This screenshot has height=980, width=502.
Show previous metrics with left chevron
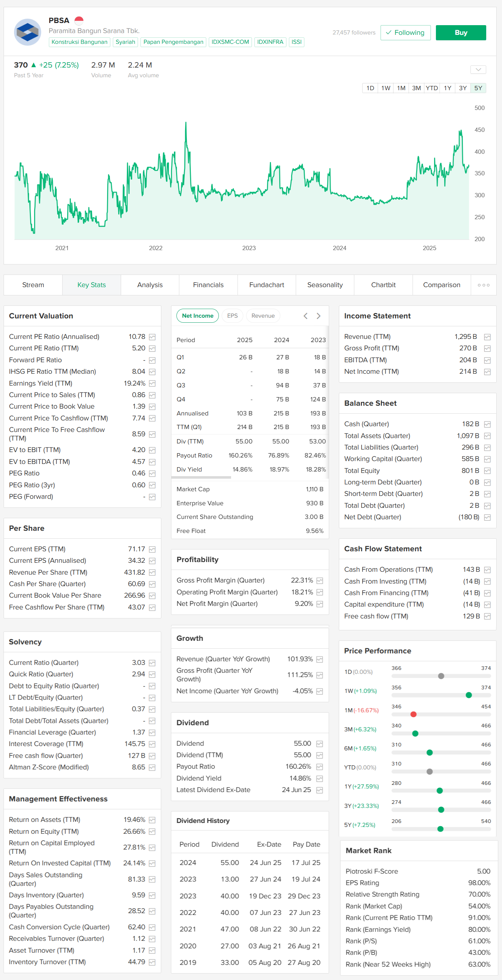[305, 316]
